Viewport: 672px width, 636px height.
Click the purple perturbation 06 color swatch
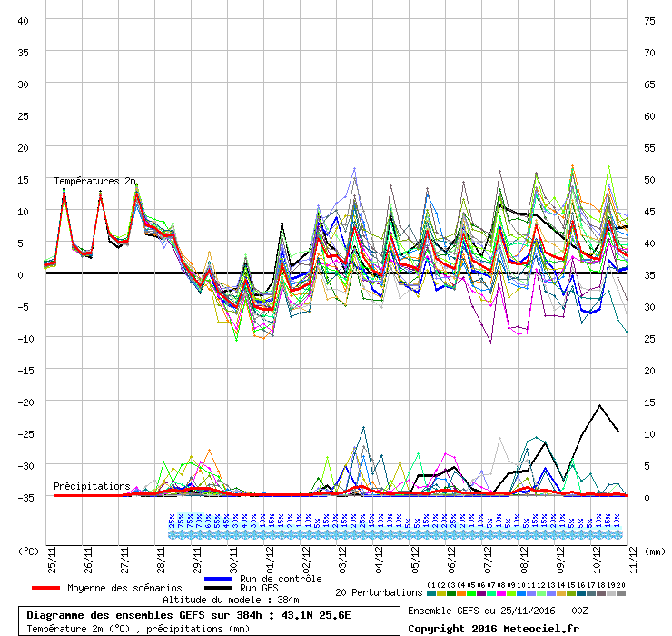pyautogui.click(x=481, y=593)
